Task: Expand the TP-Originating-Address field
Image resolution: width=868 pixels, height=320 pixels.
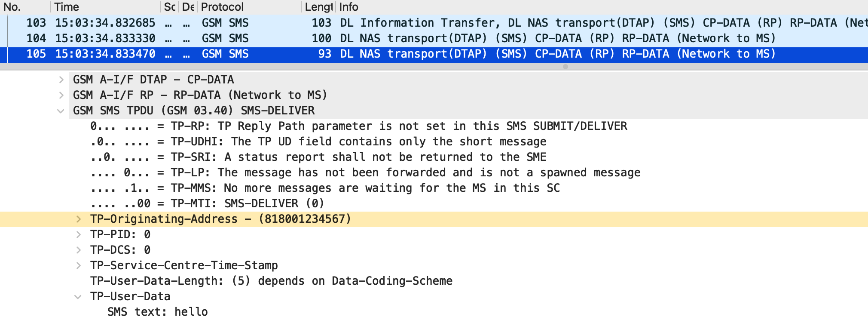Action: click(x=78, y=219)
